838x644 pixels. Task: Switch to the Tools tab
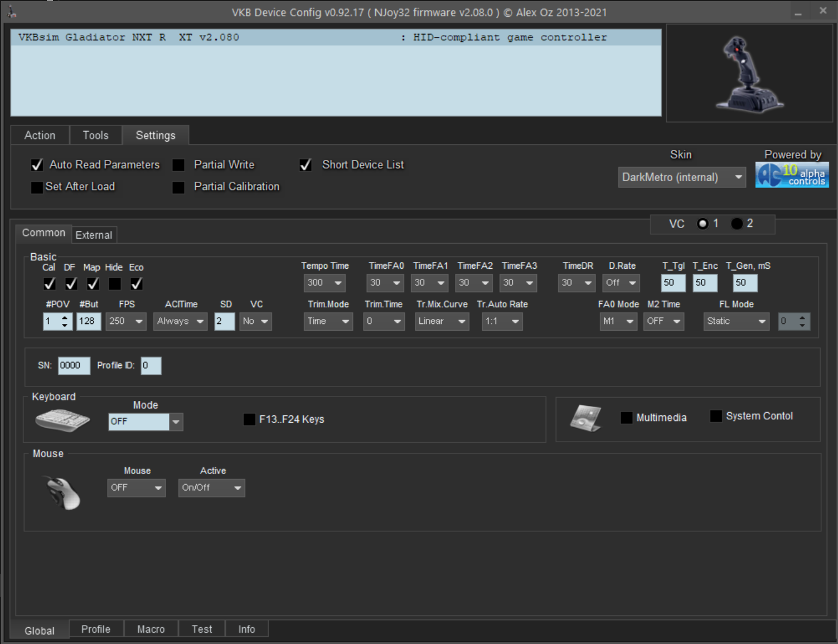tap(95, 135)
